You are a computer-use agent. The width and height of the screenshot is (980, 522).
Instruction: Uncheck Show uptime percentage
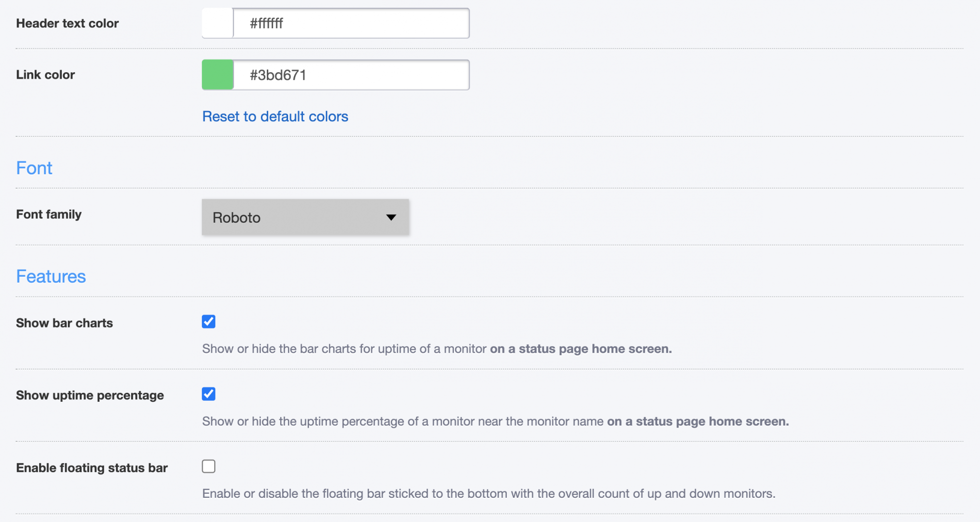coord(208,393)
